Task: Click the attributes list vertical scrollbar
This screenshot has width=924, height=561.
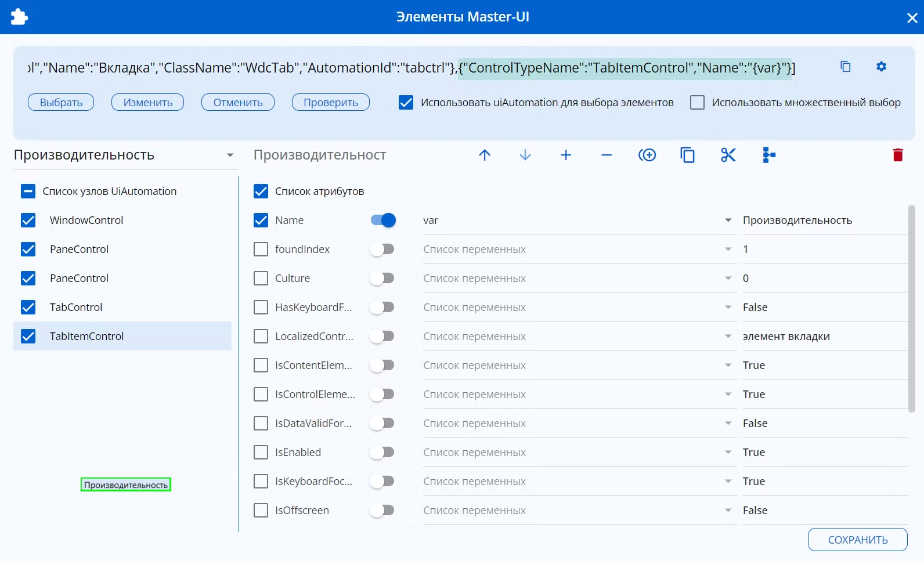Action: [x=911, y=307]
